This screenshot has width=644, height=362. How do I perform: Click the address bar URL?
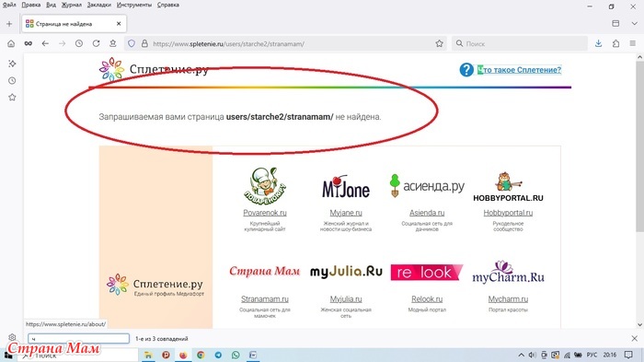point(228,43)
